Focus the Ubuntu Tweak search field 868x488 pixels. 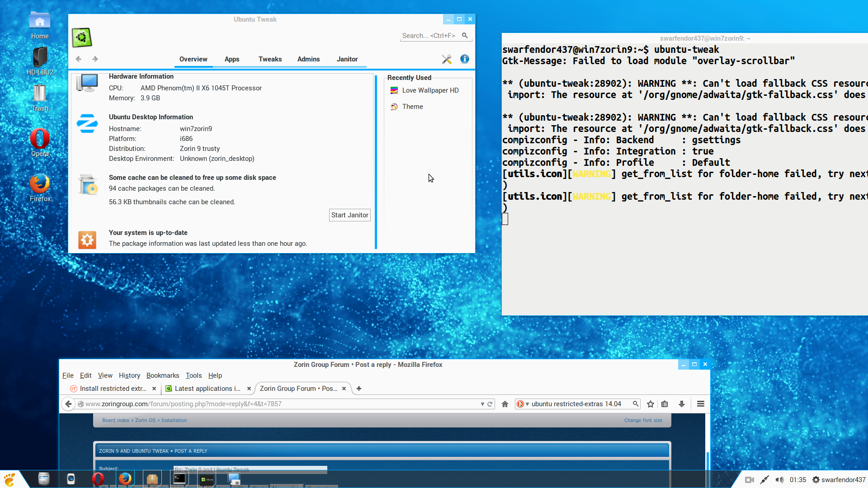[429, 36]
